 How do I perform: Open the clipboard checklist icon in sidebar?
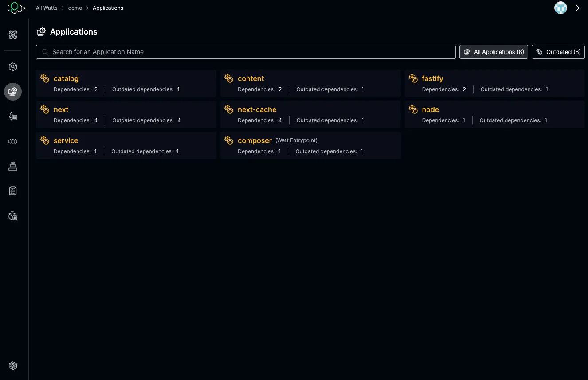(x=13, y=191)
